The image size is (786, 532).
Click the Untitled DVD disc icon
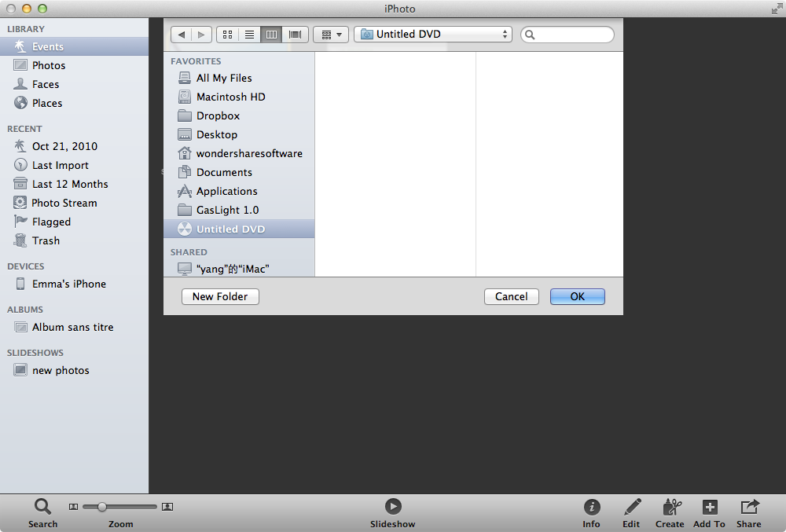[185, 229]
